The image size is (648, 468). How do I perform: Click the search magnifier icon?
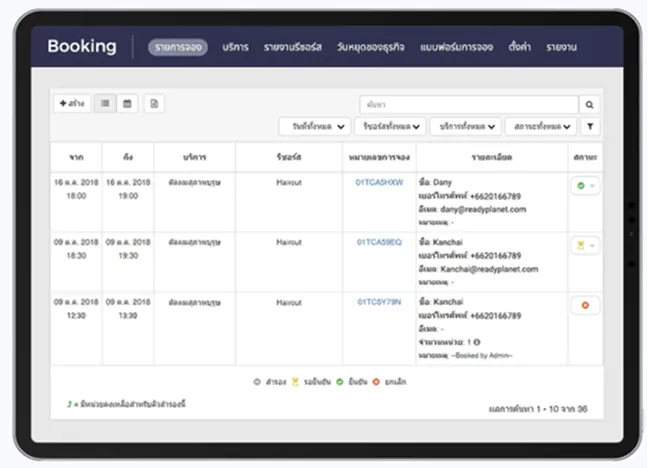click(x=590, y=104)
